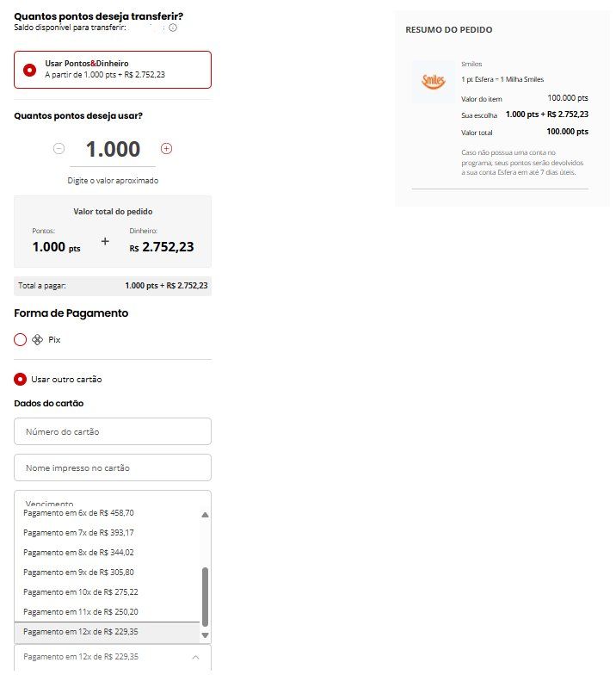Image resolution: width=616 pixels, height=681 pixels.
Task: Click the info icon beside available balance
Action: (173, 28)
